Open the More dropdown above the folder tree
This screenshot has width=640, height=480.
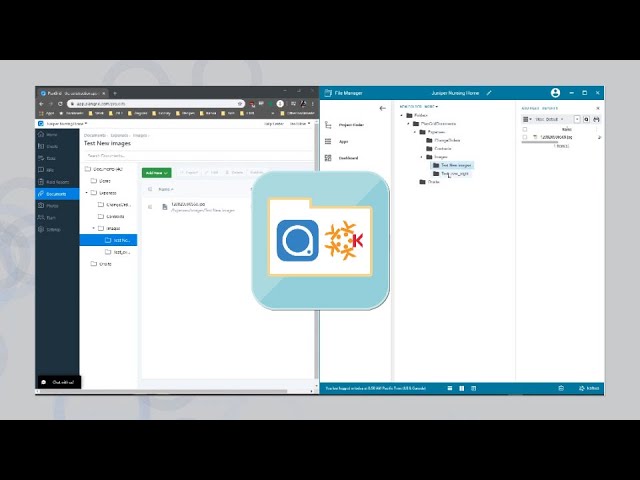pyautogui.click(x=431, y=107)
